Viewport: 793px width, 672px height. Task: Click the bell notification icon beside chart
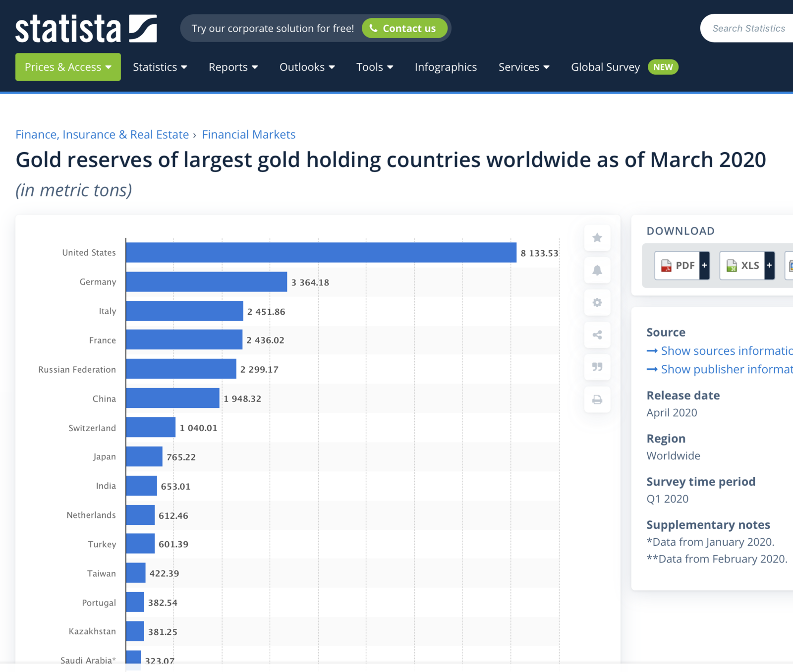point(597,270)
